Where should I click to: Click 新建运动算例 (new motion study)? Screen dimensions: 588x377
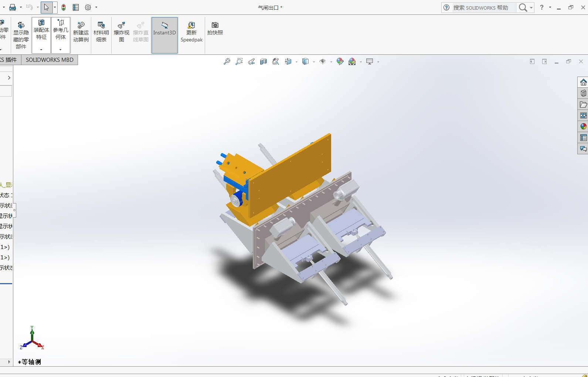pyautogui.click(x=81, y=32)
